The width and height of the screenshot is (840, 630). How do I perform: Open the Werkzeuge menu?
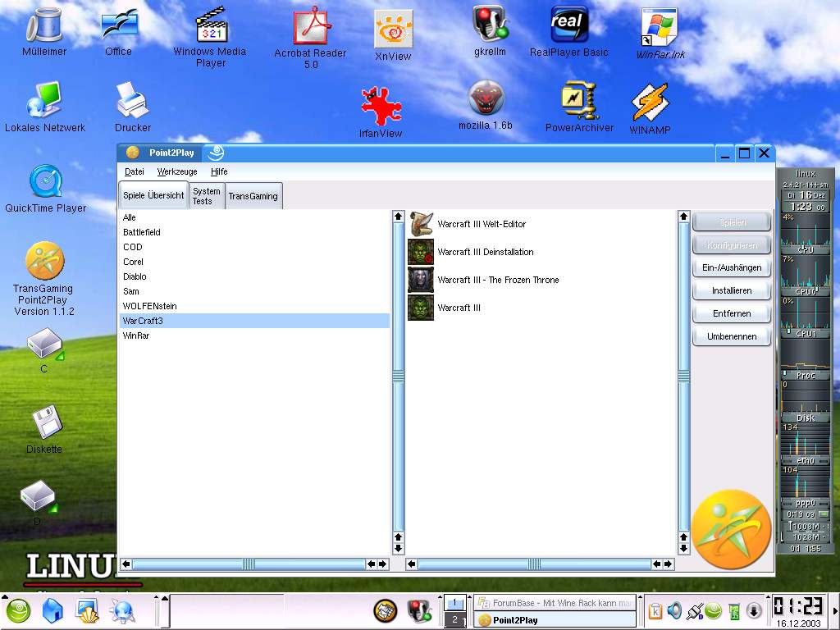(x=177, y=171)
